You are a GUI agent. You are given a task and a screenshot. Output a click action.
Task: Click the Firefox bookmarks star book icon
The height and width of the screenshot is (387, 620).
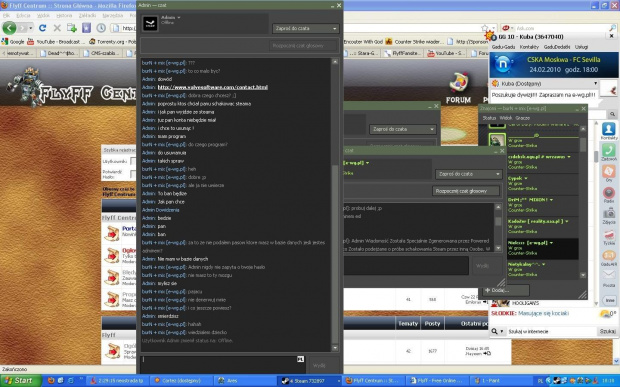(x=86, y=28)
